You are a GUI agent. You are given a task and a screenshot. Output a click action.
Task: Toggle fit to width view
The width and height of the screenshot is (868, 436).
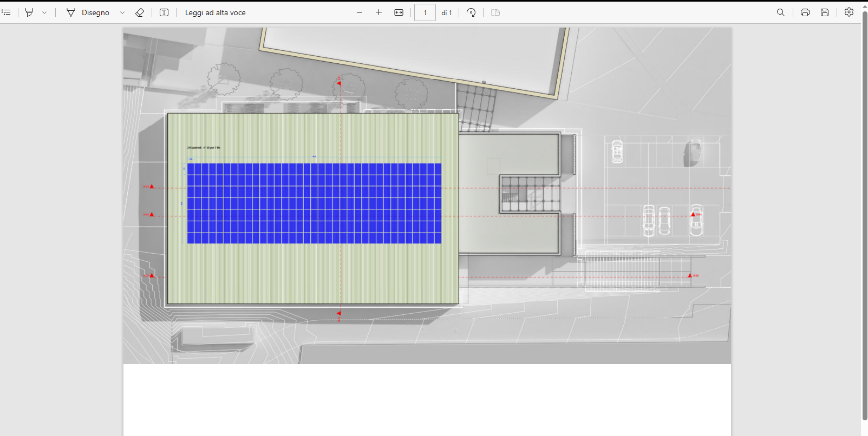pyautogui.click(x=399, y=12)
